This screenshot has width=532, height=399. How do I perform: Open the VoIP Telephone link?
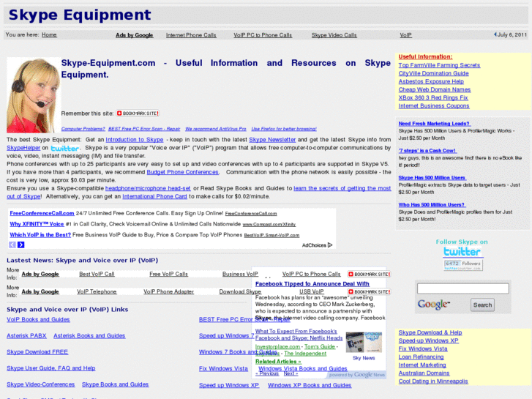(x=97, y=291)
